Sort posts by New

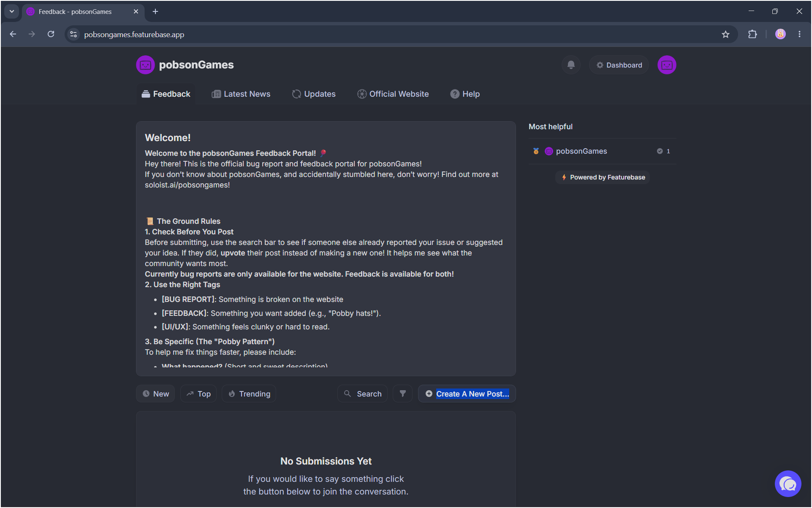(155, 394)
